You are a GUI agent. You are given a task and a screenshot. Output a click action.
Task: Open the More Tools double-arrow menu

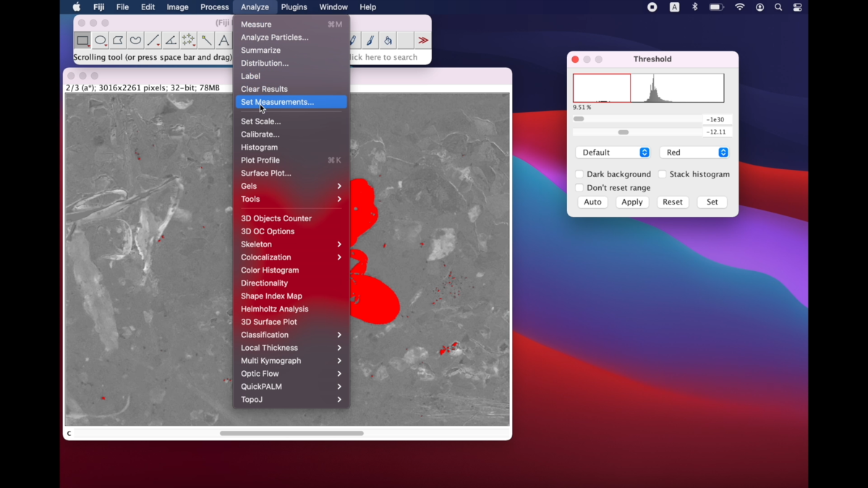423,40
